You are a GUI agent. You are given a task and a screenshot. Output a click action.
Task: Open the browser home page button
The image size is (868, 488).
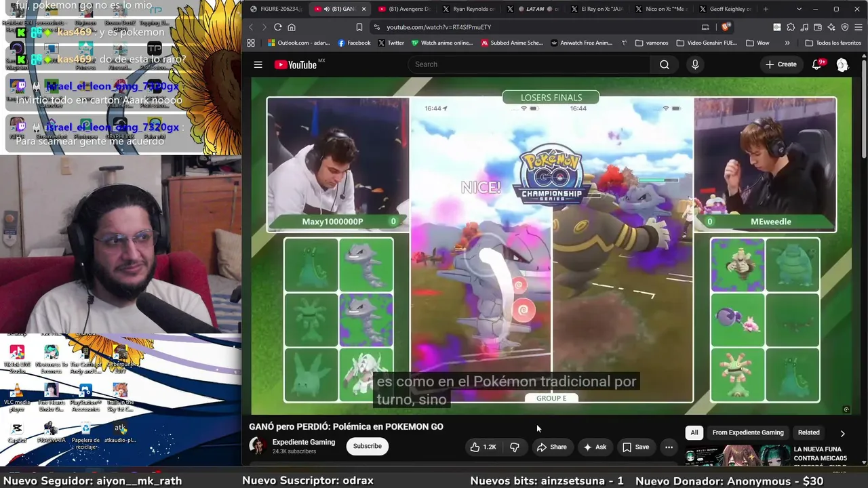point(292,27)
